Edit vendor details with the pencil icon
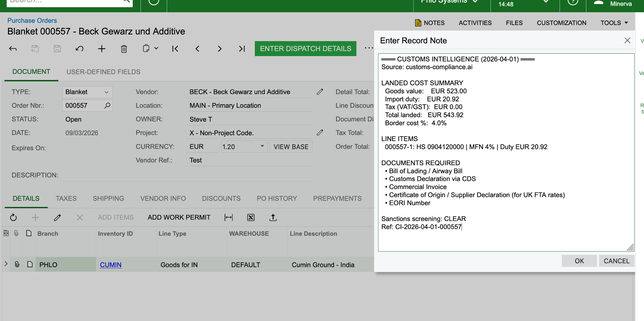 coord(320,92)
